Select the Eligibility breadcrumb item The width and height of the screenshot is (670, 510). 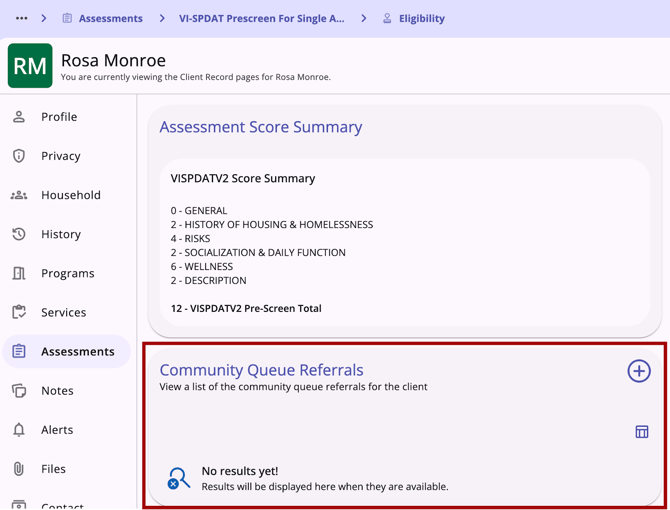[421, 18]
